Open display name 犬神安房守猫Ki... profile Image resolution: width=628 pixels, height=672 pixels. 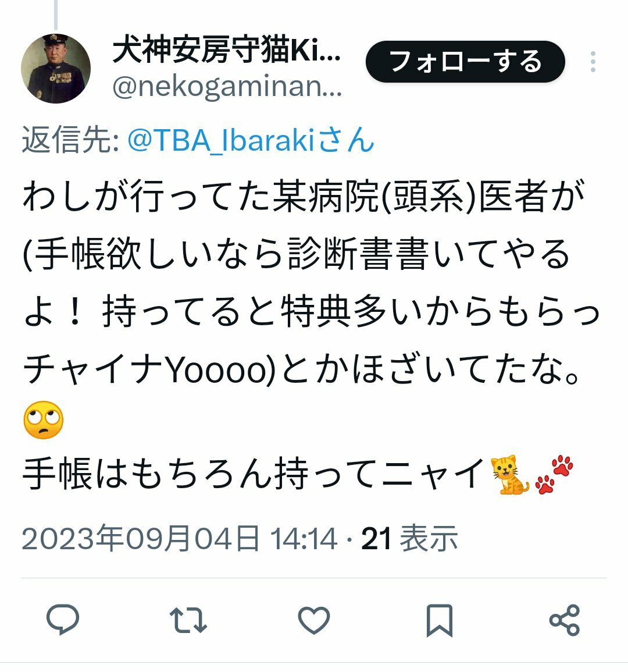226,50
